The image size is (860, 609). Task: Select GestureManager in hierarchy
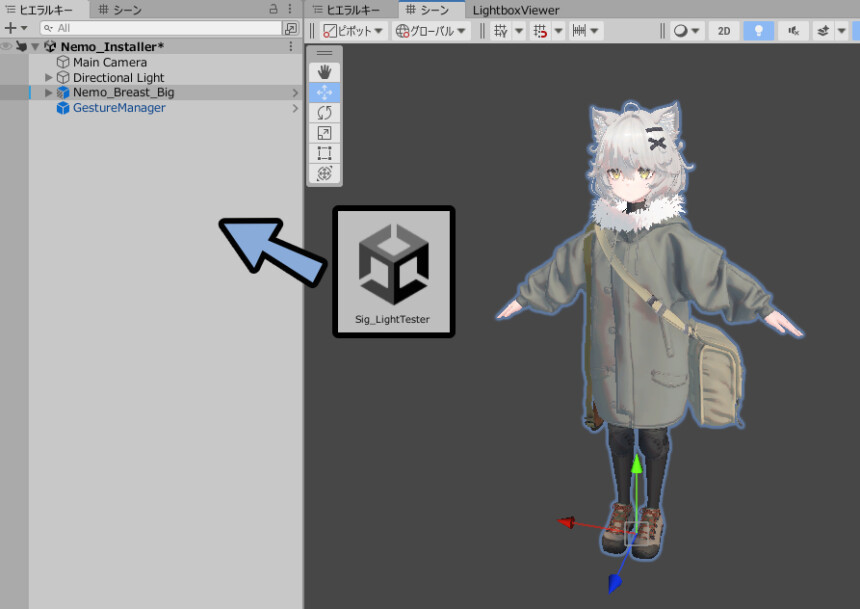tap(119, 108)
